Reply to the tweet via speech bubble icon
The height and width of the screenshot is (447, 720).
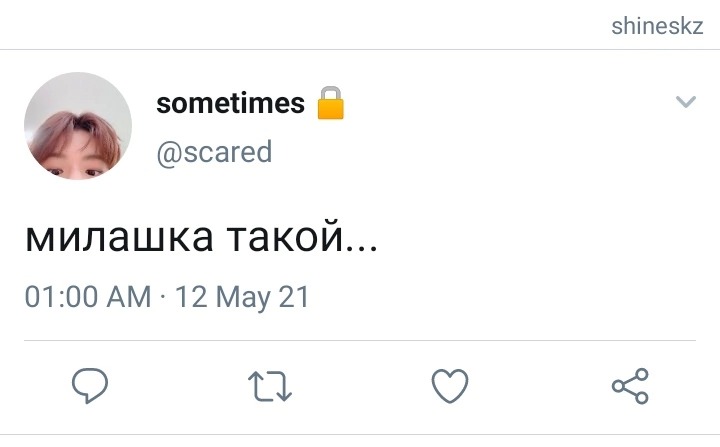[90, 385]
